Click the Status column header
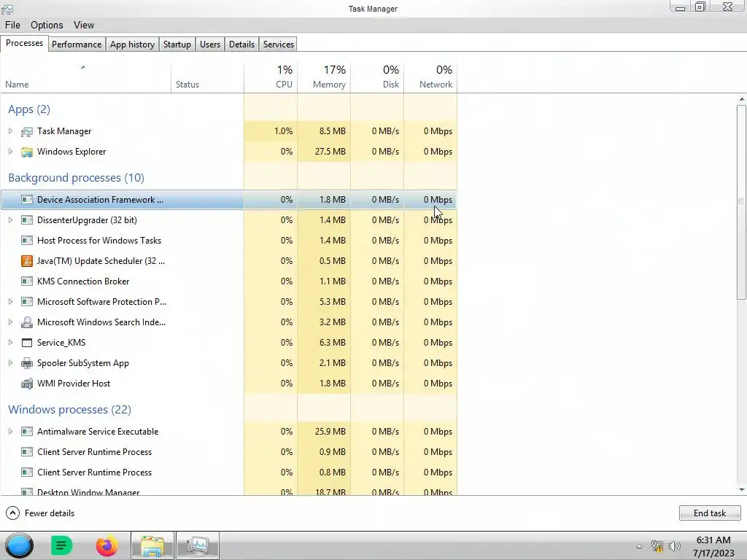 [207, 77]
